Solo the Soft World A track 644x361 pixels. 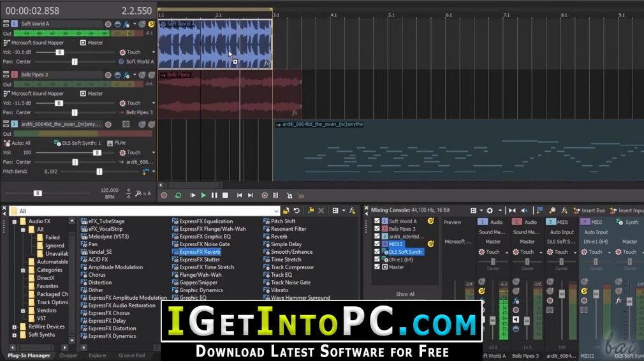[x=151, y=24]
